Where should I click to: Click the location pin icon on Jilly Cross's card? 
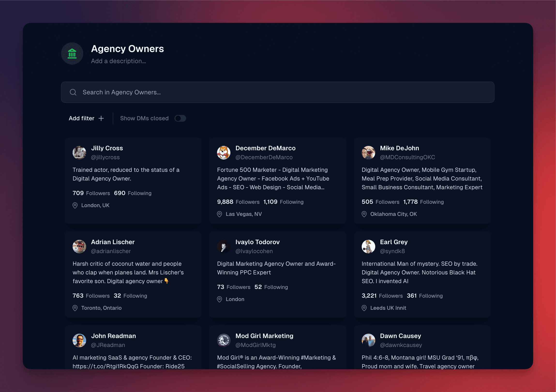[75, 205]
